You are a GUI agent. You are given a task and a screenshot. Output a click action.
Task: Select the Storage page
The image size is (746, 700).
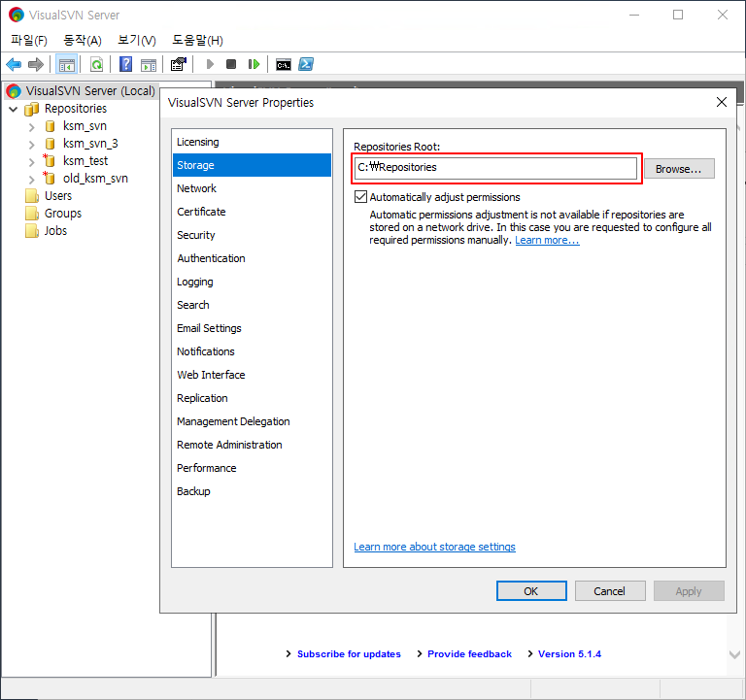(253, 165)
